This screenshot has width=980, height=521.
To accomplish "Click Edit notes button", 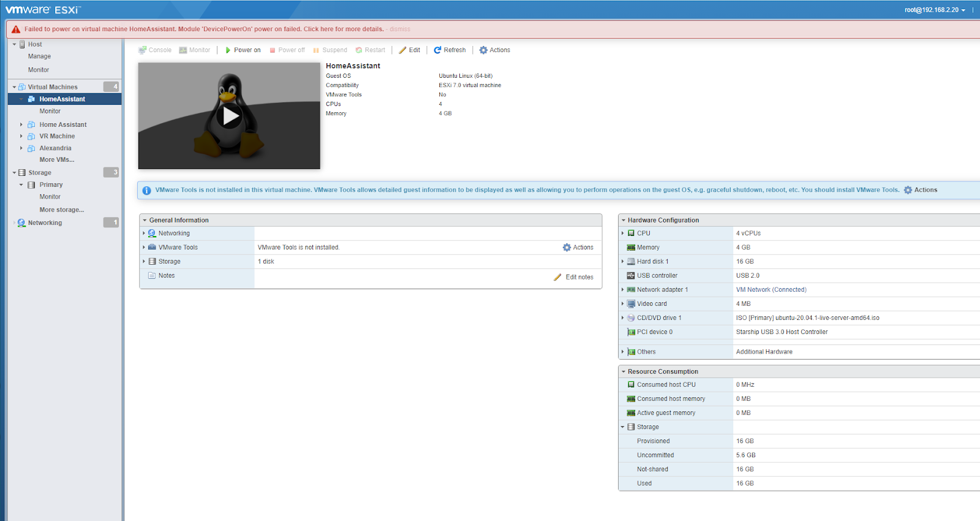I will click(x=573, y=277).
